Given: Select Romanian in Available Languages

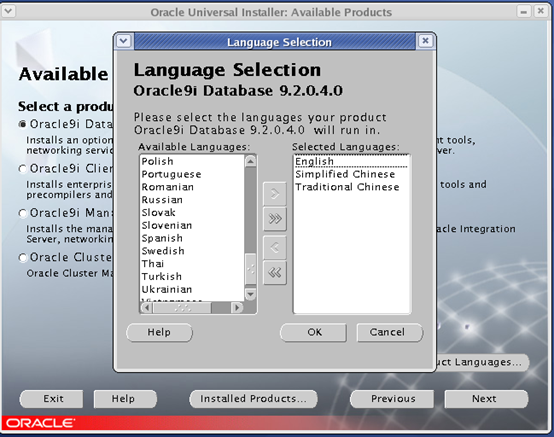Looking at the screenshot, I should point(192,187).
